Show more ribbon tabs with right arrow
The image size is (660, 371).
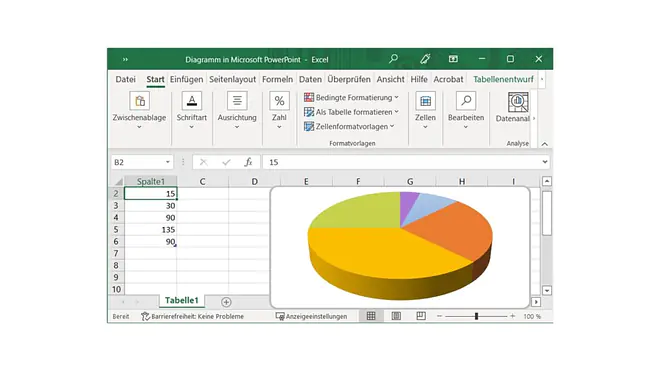[x=542, y=79]
